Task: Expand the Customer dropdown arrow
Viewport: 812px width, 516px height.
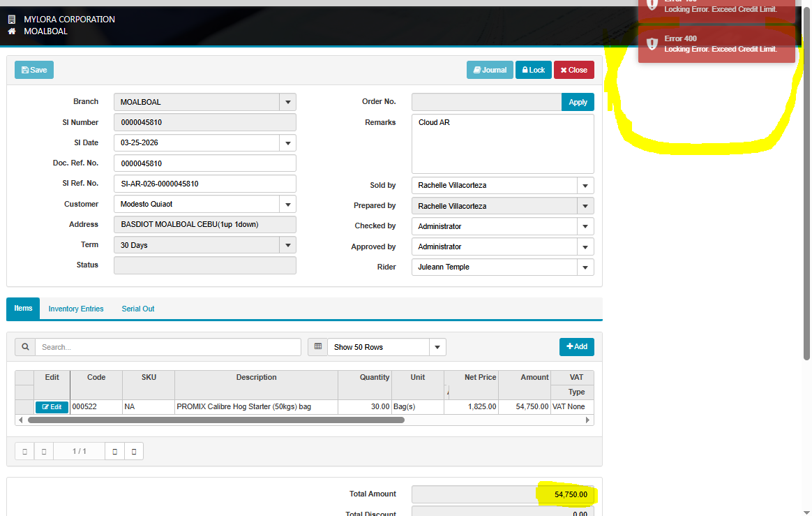Action: (x=287, y=205)
